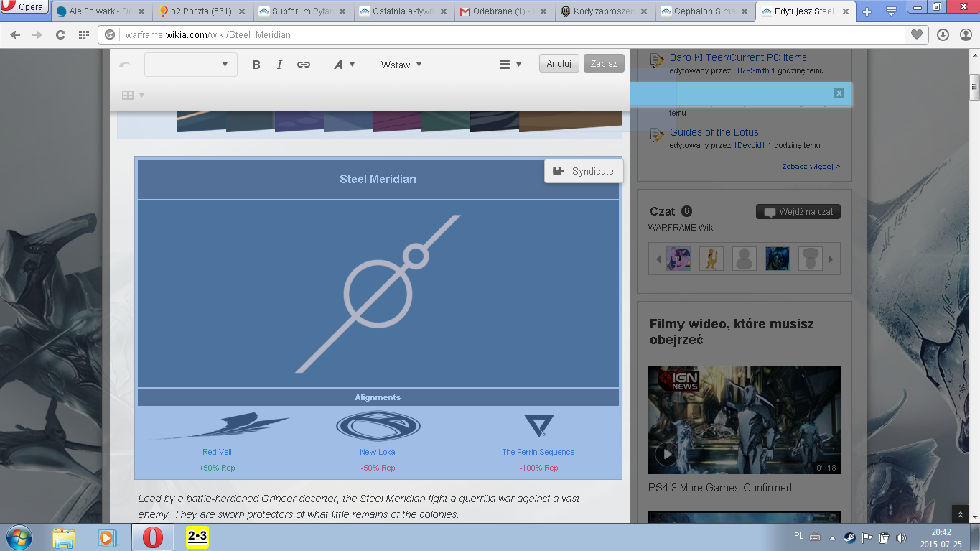
Task: Click Steam icon in system tray
Action: point(849,537)
